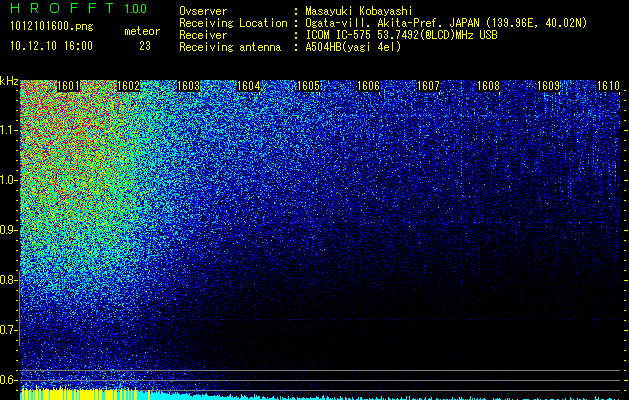The image size is (629, 400).
Task: Click the 0.7 frequency axis label
Action: click(x=9, y=330)
